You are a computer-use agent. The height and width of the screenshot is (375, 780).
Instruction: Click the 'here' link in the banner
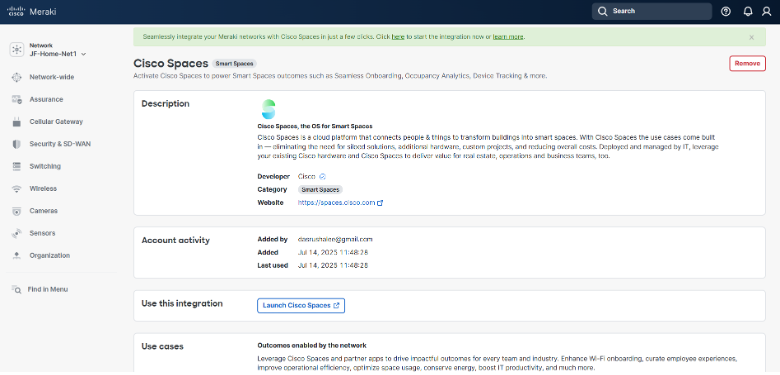coord(397,37)
